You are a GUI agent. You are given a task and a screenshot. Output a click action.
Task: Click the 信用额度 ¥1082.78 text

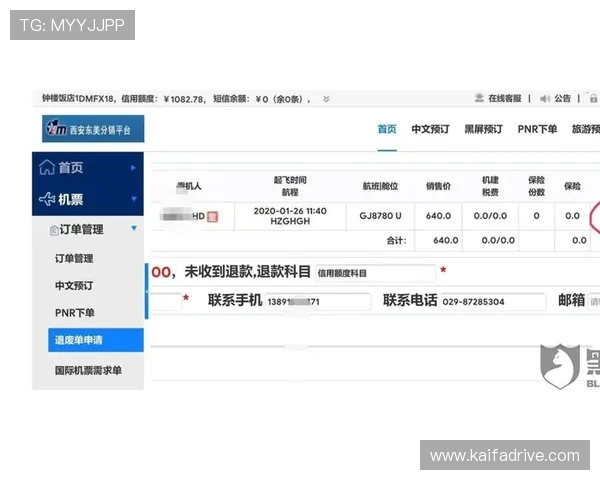tap(163, 99)
